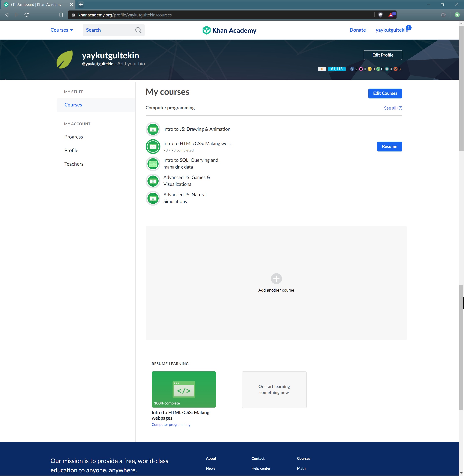464x476 pixels.
Task: Click Math in the footer Courses list
Action: tap(301, 468)
